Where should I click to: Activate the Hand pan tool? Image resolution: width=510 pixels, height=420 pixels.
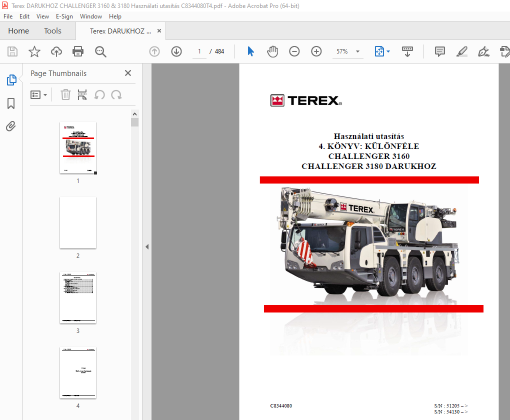272,51
